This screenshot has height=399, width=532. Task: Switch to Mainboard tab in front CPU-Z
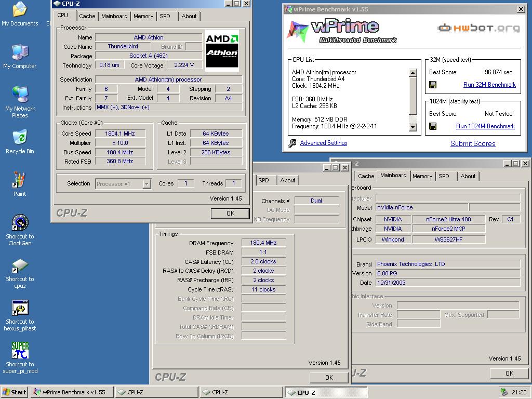pos(114,16)
